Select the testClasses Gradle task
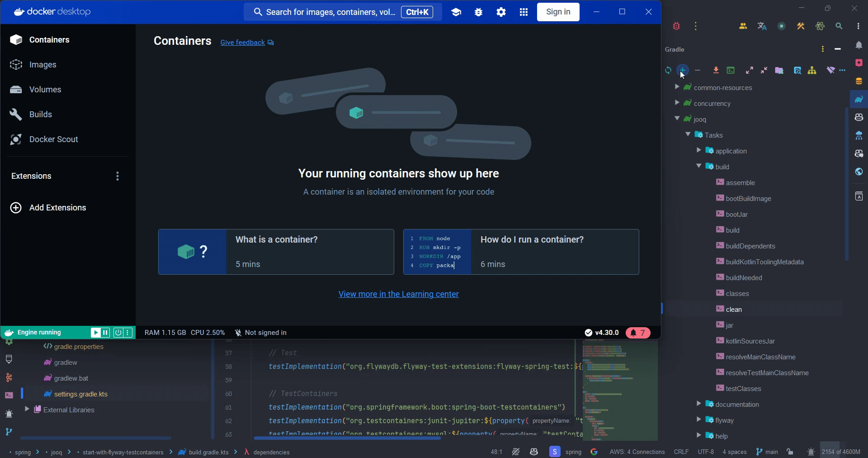The image size is (868, 458). pyautogui.click(x=743, y=389)
